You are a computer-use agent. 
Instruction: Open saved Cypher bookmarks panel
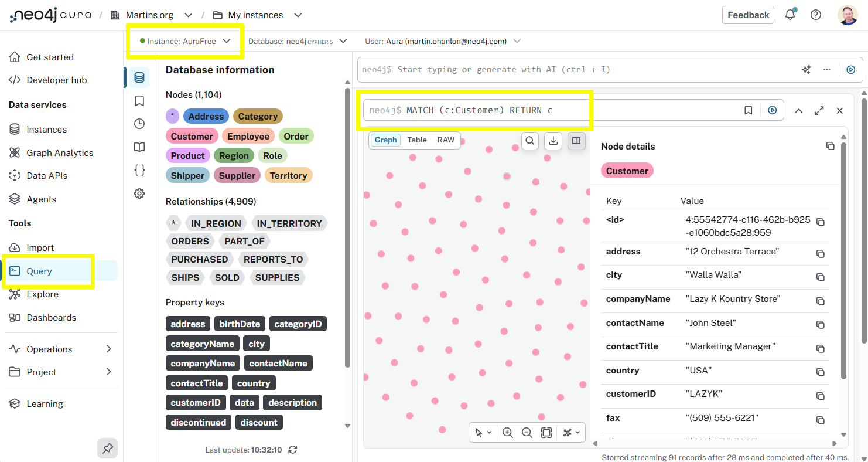pos(139,101)
